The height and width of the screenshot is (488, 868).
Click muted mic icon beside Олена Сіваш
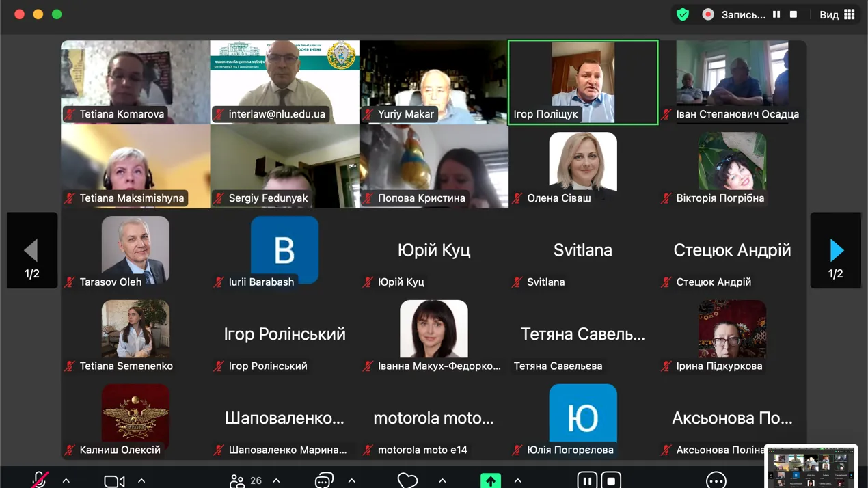517,198
